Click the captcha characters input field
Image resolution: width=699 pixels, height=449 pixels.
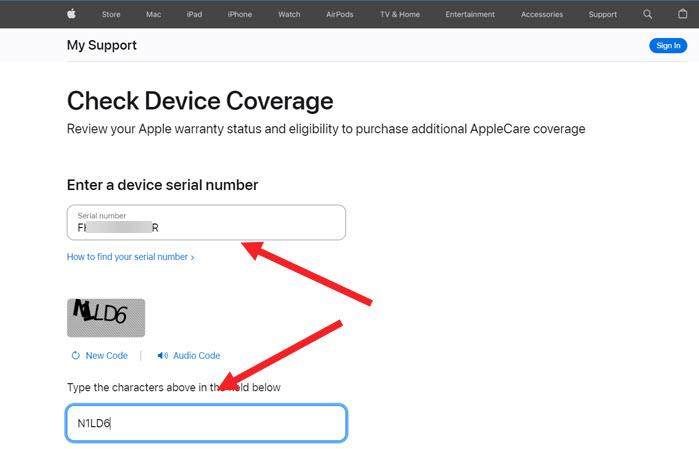(206, 423)
